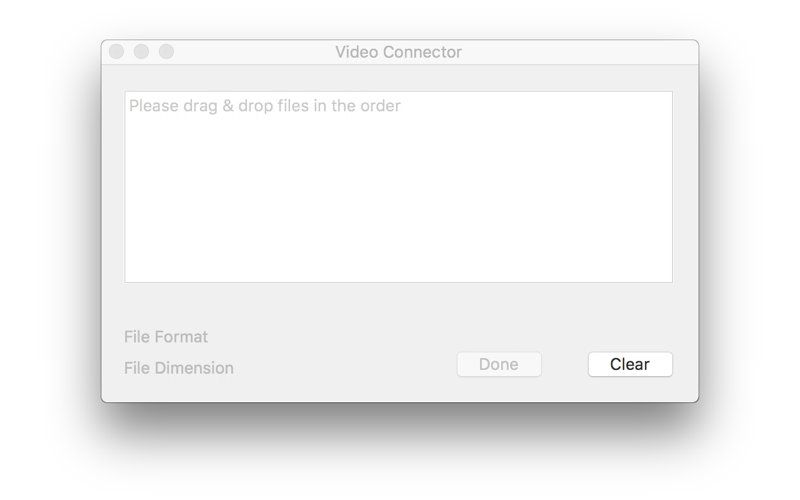The width and height of the screenshot is (800, 500).
Task: Select the File Dimension label
Action: pos(179,368)
